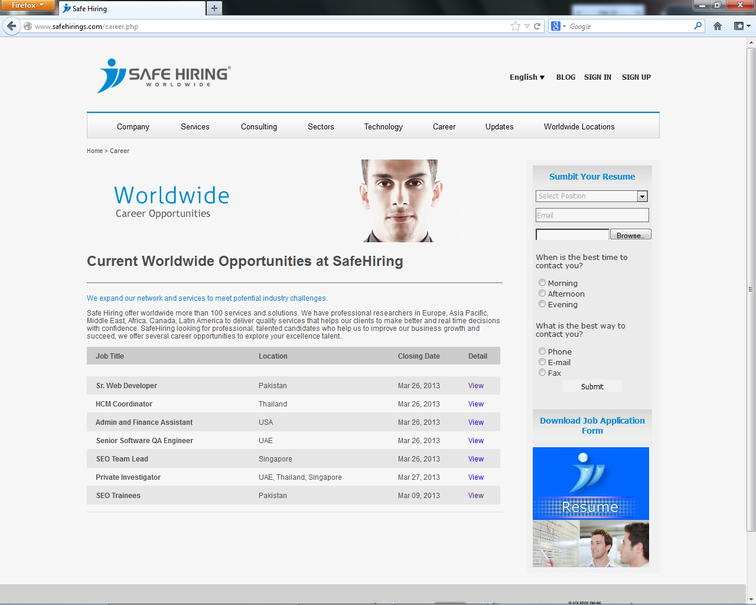Click the site identity globe icon
This screenshot has width=756, height=605.
click(28, 26)
